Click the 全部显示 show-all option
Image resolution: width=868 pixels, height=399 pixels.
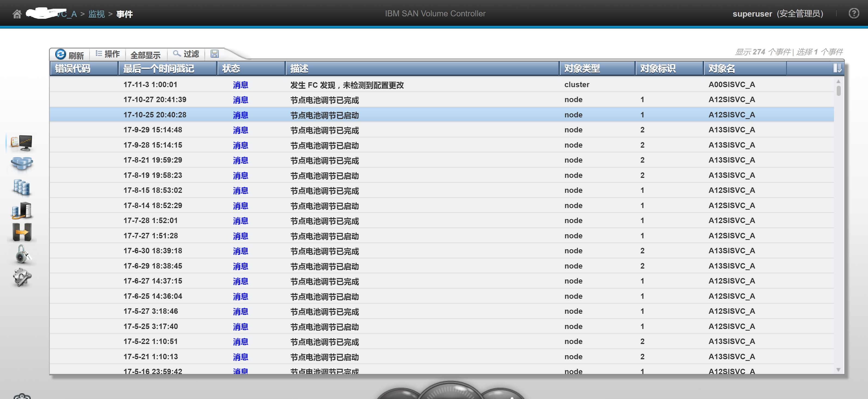145,55
